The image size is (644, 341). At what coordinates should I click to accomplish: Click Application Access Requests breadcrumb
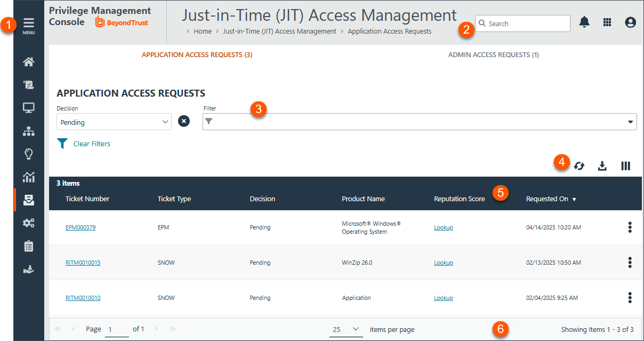tap(390, 31)
